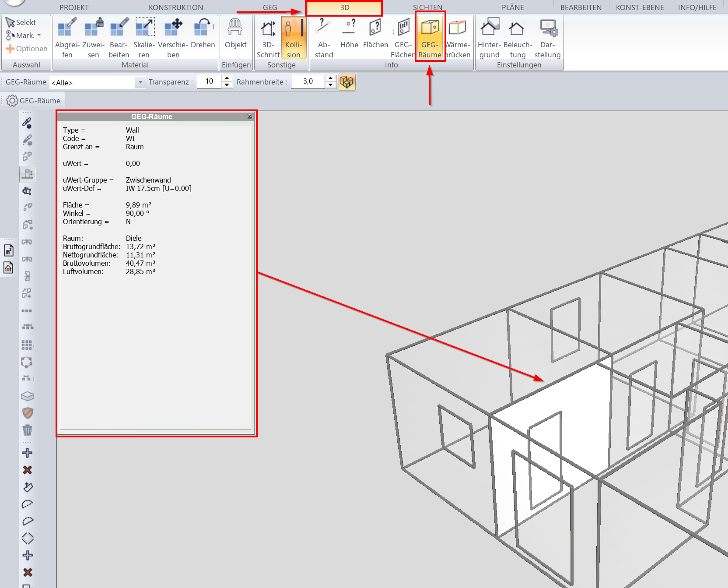Open the INFO/HILFE tab
Screen dimensions: 728x588
(697, 7)
